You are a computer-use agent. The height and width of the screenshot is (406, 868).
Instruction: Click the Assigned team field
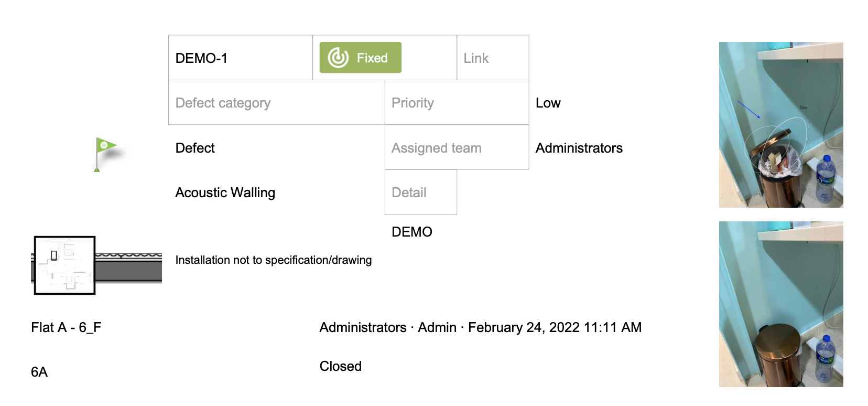coord(457,147)
